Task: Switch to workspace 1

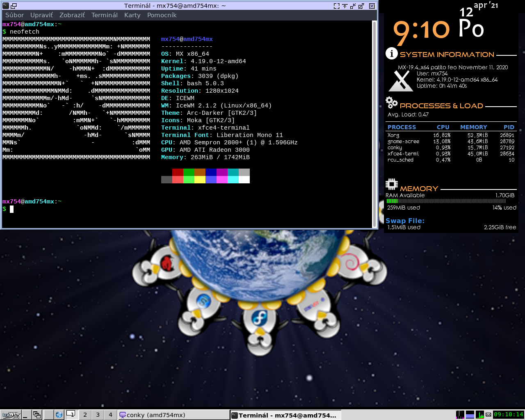Action: 72,415
